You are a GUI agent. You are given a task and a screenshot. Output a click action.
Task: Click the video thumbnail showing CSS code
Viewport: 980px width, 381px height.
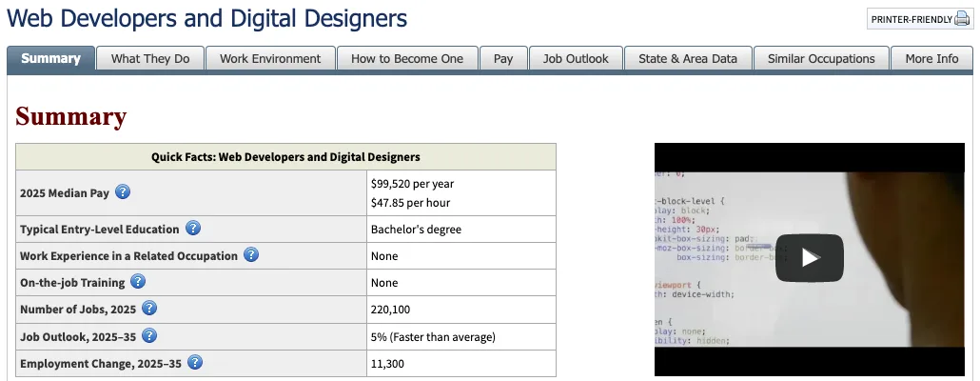pos(810,259)
